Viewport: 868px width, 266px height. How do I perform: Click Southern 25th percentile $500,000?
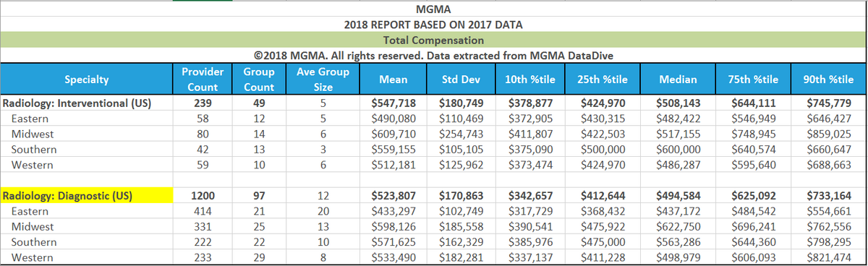click(603, 150)
